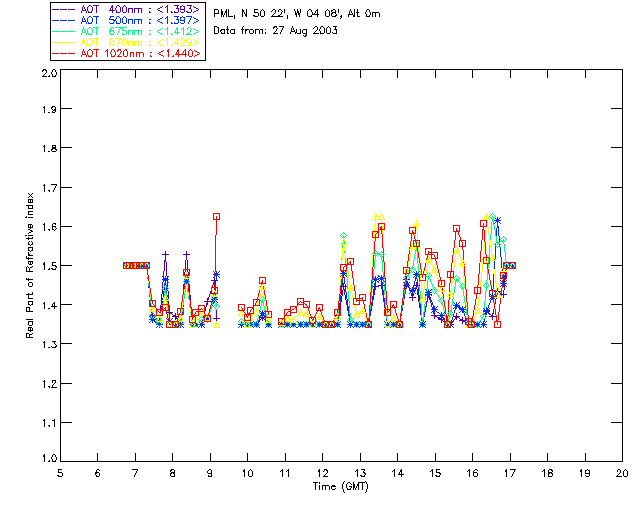Image resolution: width=640 pixels, height=512 pixels.
Task: Click the x-axis tick label 6
Action: 98,473
